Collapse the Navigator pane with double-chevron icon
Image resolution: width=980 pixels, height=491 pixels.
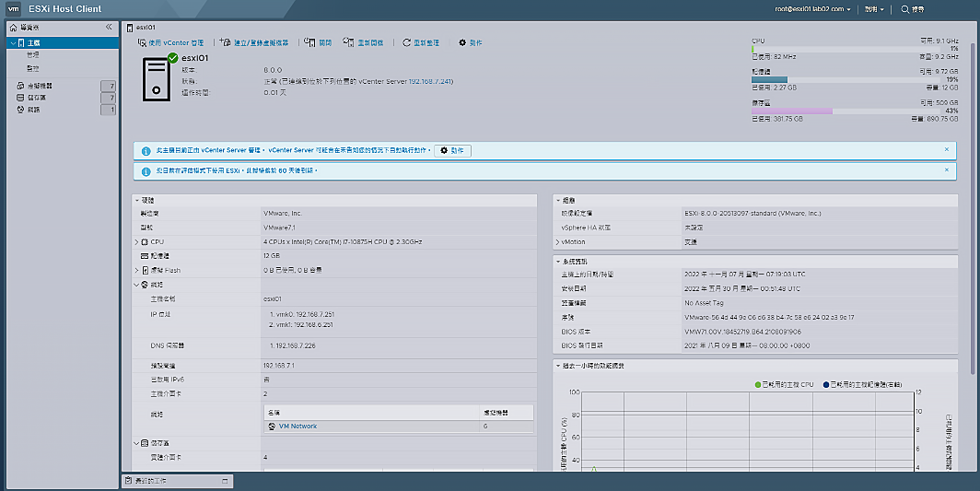point(109,27)
